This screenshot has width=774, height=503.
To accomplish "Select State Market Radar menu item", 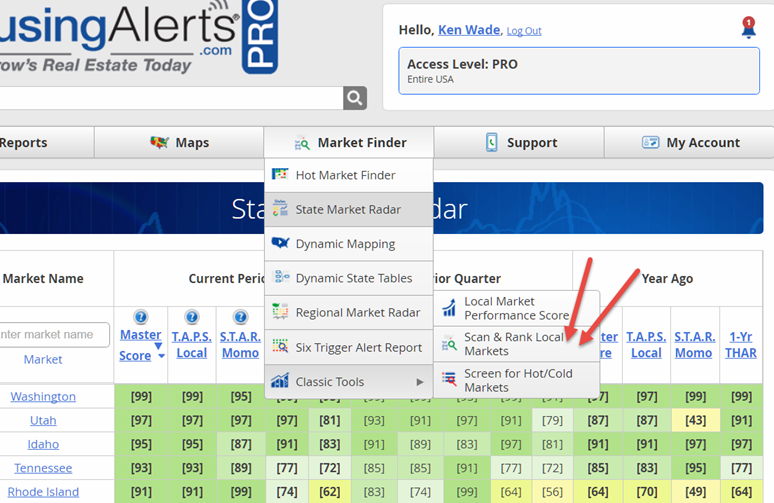I will 349,209.
